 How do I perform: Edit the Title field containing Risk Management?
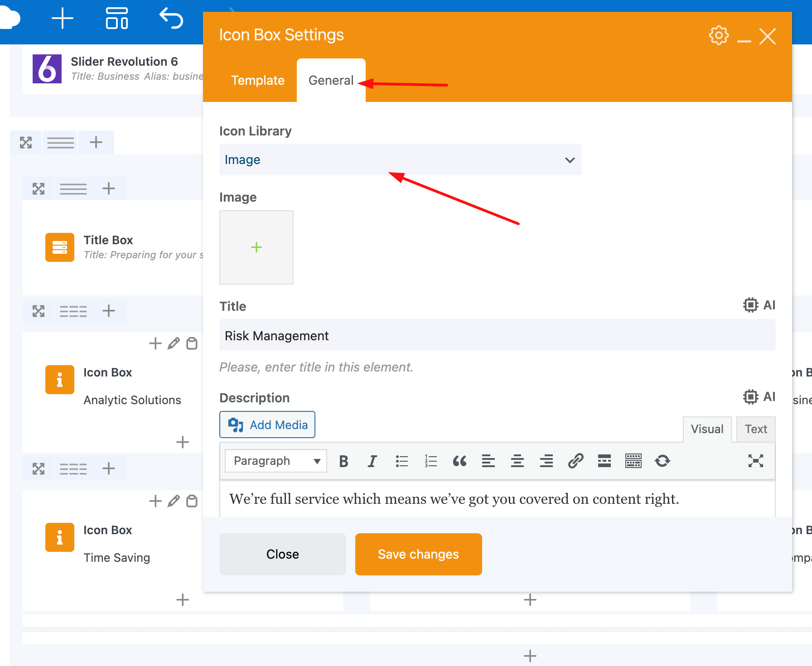(497, 335)
